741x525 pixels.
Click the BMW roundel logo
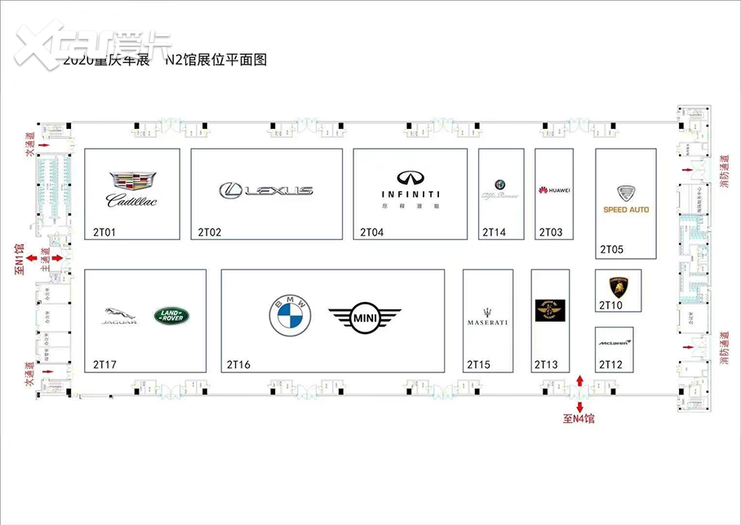point(290,316)
